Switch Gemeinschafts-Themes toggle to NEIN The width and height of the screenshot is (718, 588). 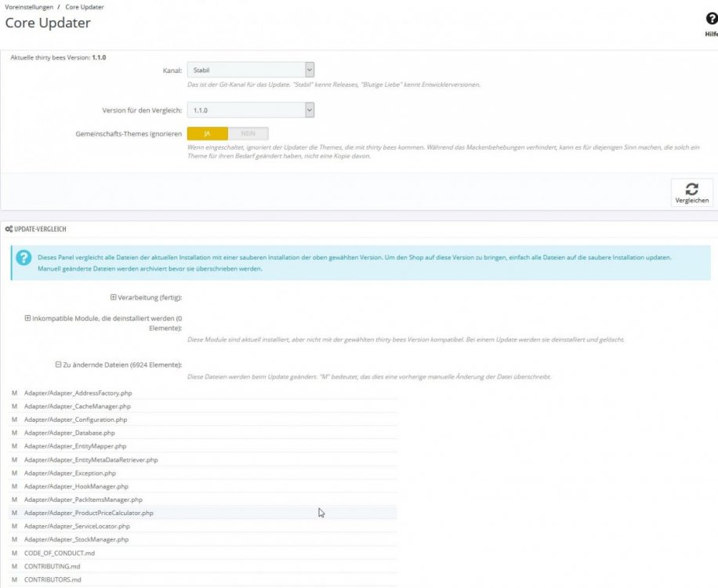coord(248,134)
